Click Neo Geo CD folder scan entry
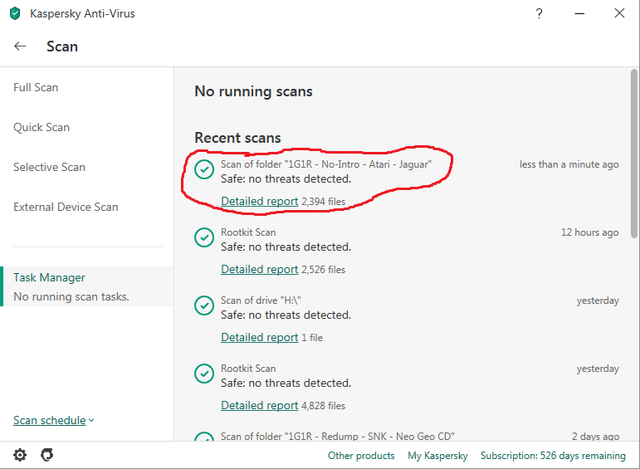Image resolution: width=640 pixels, height=469 pixels. [x=337, y=436]
